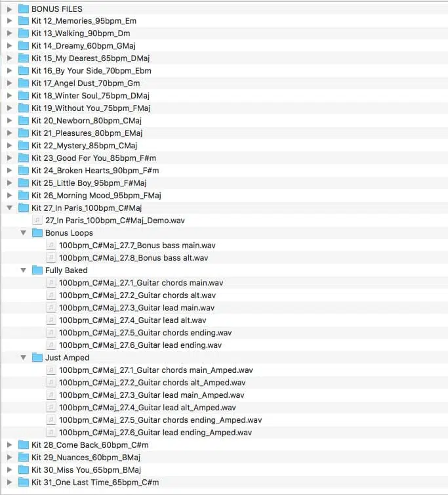The height and width of the screenshot is (495, 448).
Task: Click Kit 25_Little Boy folder icon
Action: pyautogui.click(x=24, y=183)
